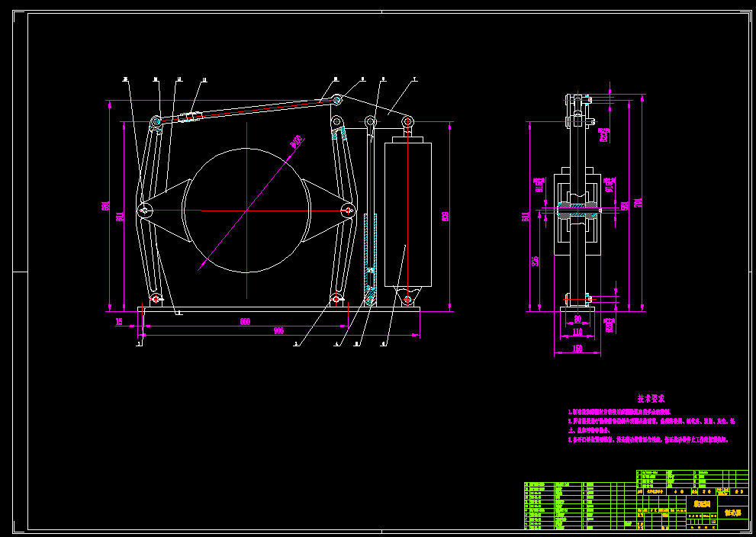The image size is (756, 537).
Task: Select the 110 width dimension text
Action: click(577, 332)
